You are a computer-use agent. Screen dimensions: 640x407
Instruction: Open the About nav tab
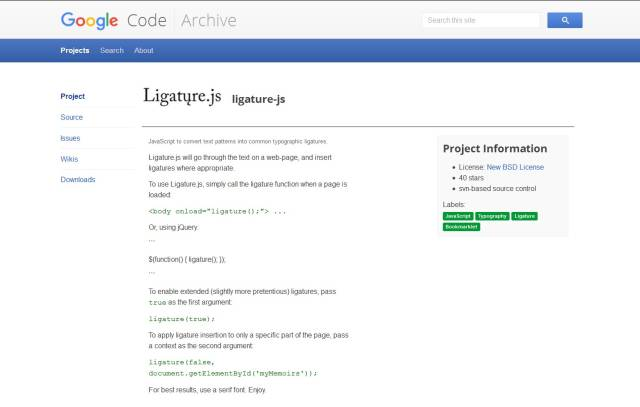(144, 51)
